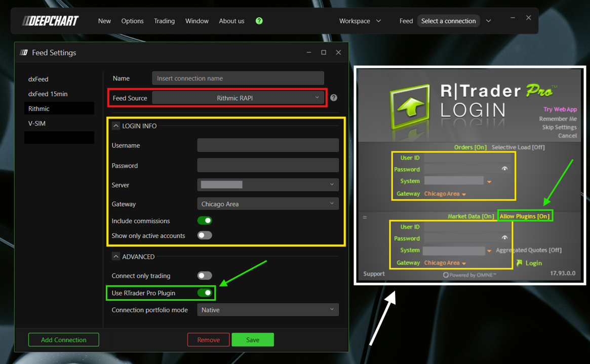
Task: Click the help icon beside Feed Source
Action: point(333,98)
